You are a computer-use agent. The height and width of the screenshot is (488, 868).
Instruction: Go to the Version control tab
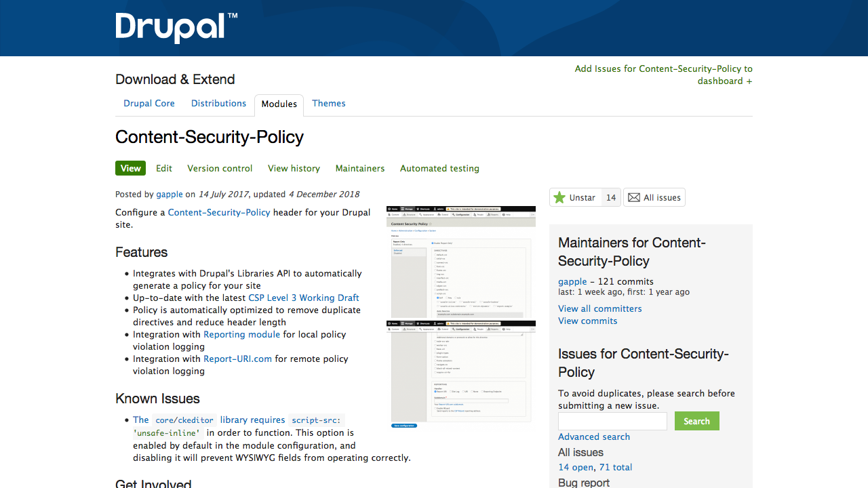pos(220,168)
